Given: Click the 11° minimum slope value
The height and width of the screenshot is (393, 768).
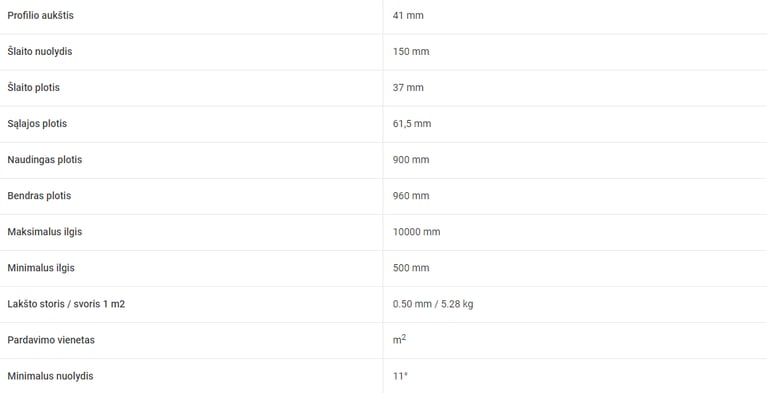Looking at the screenshot, I should pyautogui.click(x=400, y=376).
